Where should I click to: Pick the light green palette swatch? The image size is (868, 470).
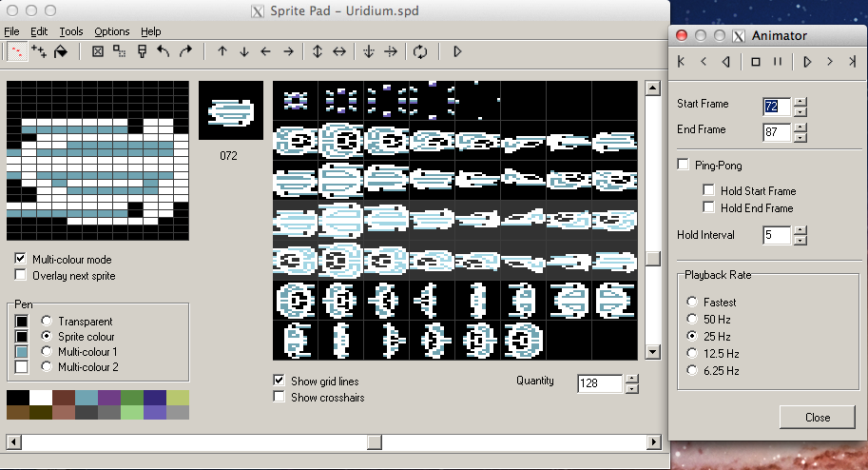[132, 412]
